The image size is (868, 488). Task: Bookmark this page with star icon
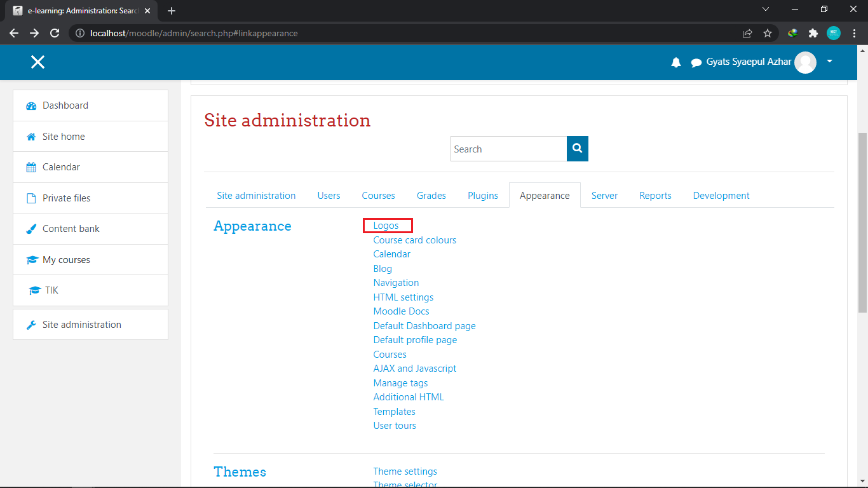[768, 33]
